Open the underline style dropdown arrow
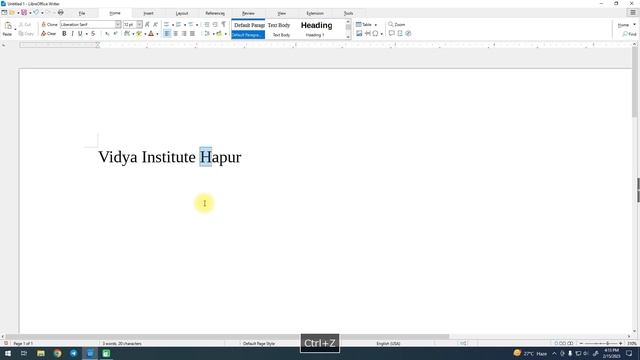The width and height of the screenshot is (640, 360). click(x=87, y=34)
